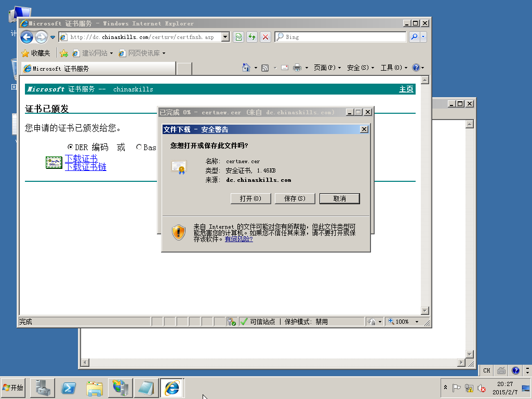Open the Notepad taskbar item
532x399 pixels.
coord(146,388)
